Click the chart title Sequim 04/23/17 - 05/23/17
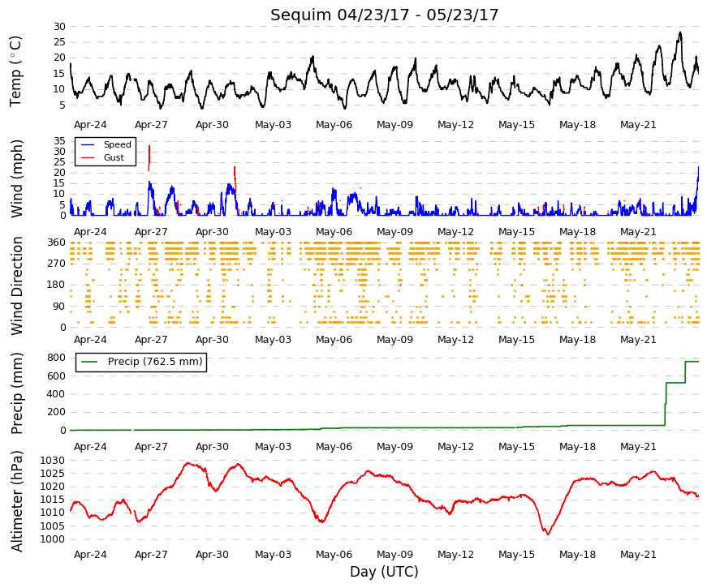Image resolution: width=707 pixels, height=588 pixels. pos(384,15)
